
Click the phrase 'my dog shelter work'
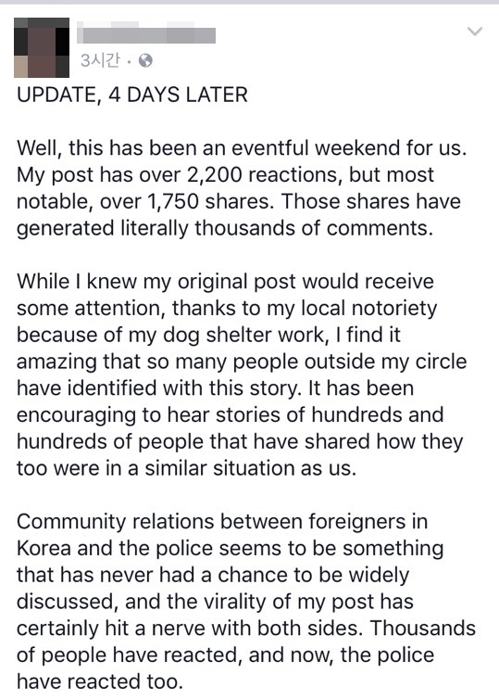226,335
